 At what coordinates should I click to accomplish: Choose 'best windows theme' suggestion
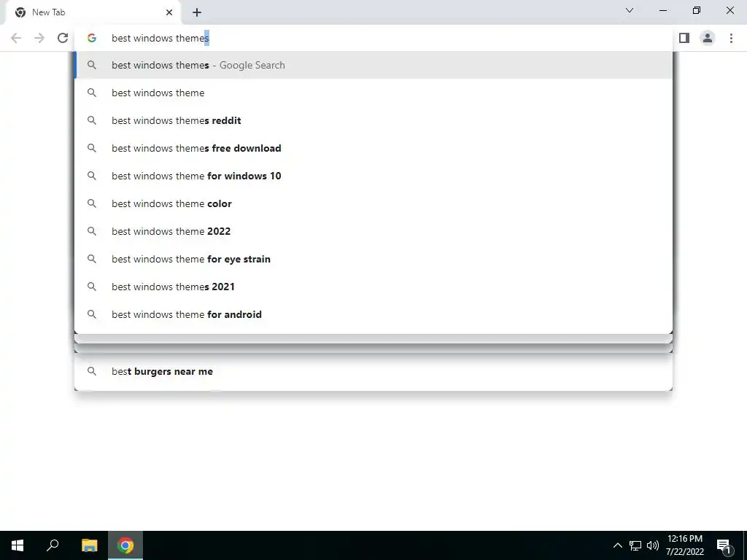point(373,93)
